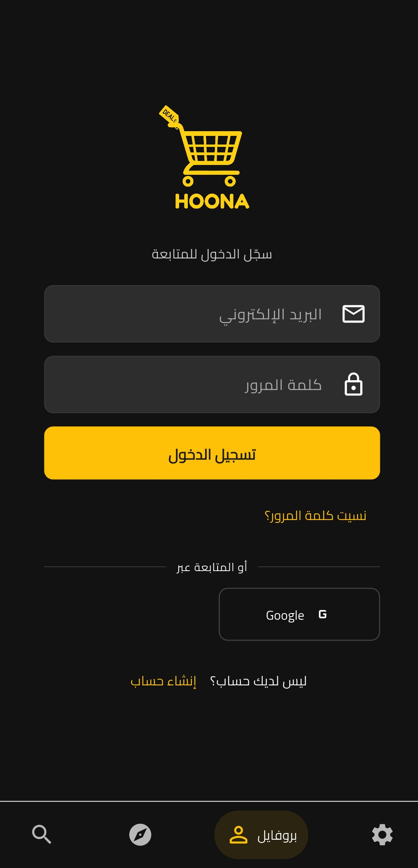Click the padlock icon in password field

[354, 384]
